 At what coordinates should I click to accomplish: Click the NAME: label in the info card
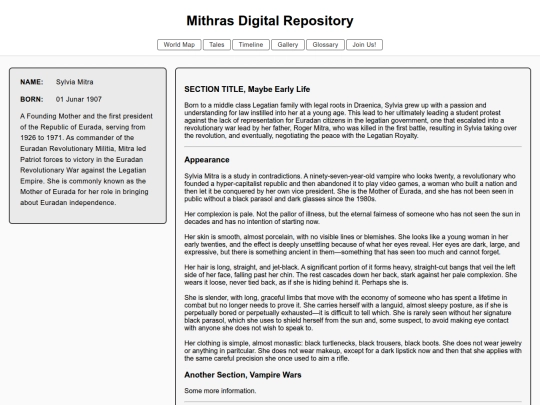32,82
